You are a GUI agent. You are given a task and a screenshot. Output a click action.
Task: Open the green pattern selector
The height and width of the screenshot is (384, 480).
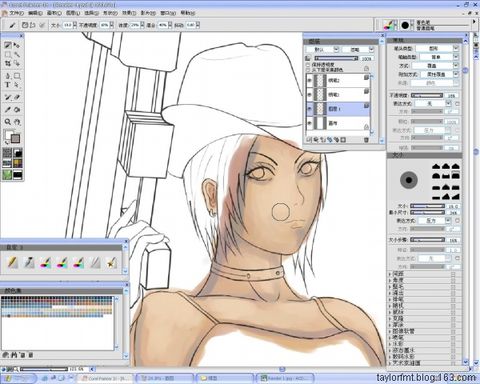tap(7, 174)
